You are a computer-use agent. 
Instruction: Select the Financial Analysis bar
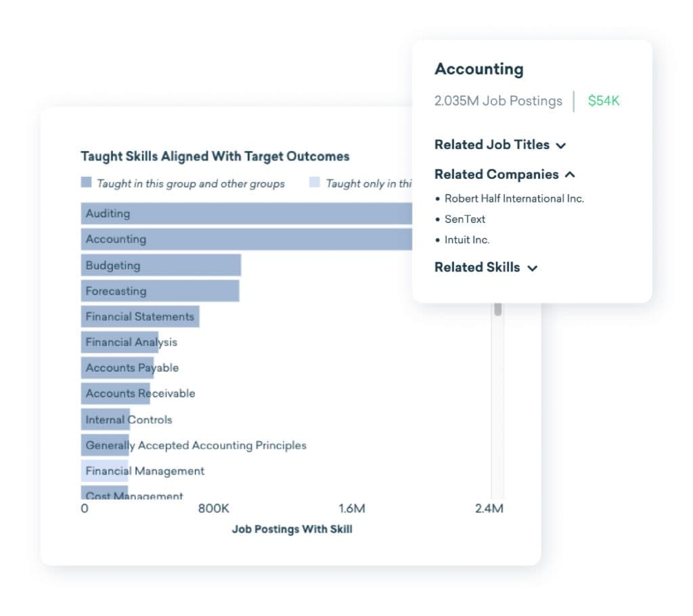(x=120, y=343)
